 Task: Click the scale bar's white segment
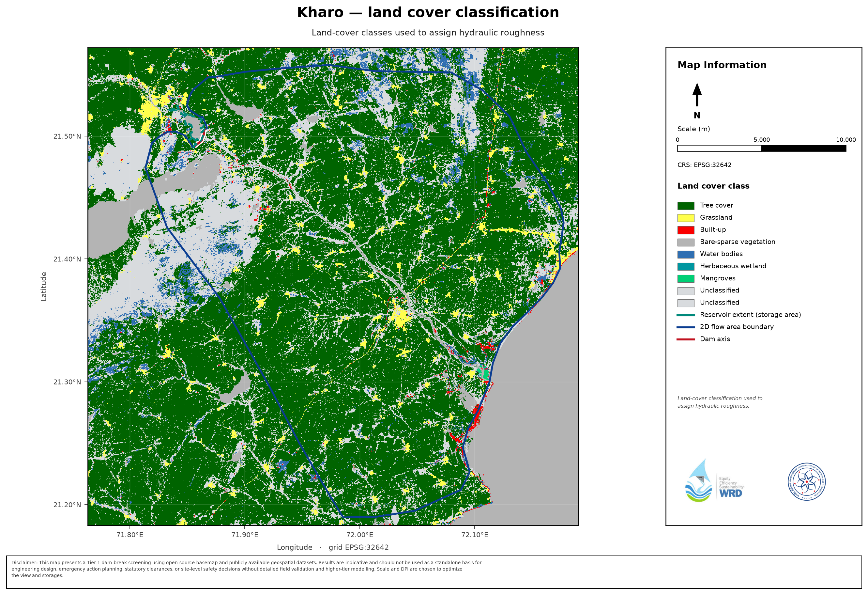[x=719, y=149]
